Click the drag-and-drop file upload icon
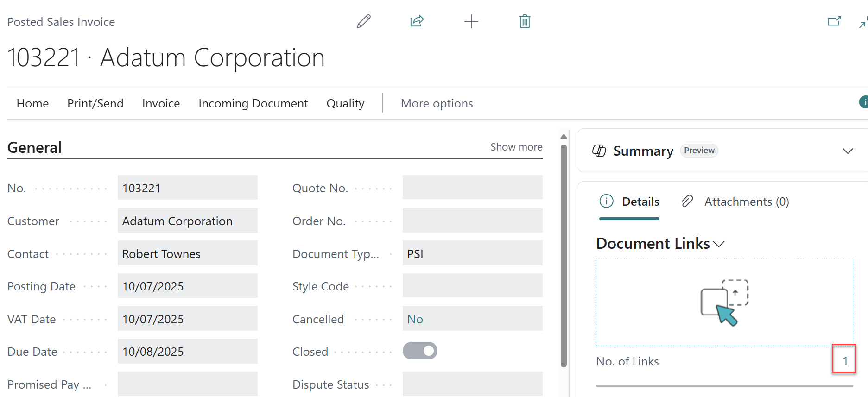868x397 pixels. [x=724, y=302]
